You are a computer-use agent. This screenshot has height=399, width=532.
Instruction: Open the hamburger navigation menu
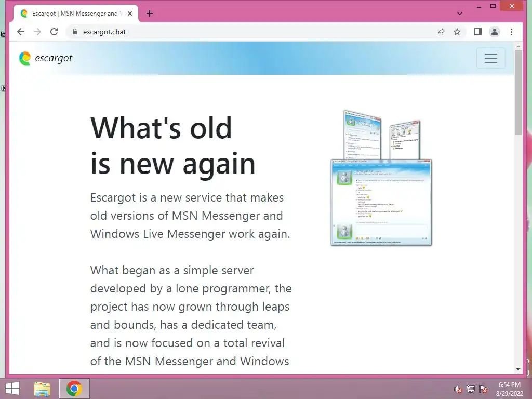[x=490, y=58]
